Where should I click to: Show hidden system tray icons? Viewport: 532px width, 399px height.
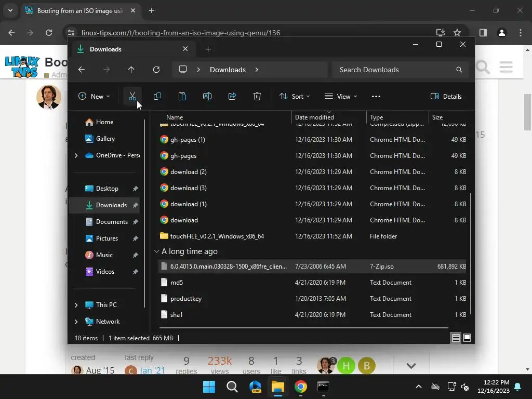point(419,387)
